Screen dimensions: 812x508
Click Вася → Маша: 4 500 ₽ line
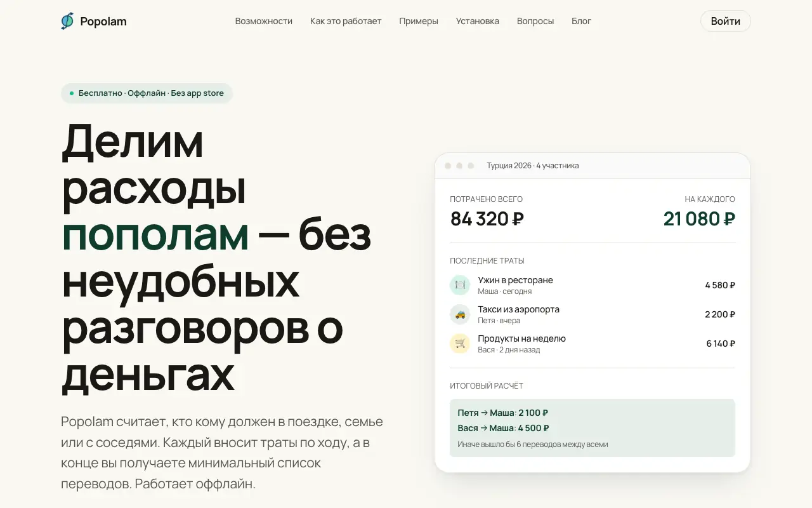tap(504, 428)
